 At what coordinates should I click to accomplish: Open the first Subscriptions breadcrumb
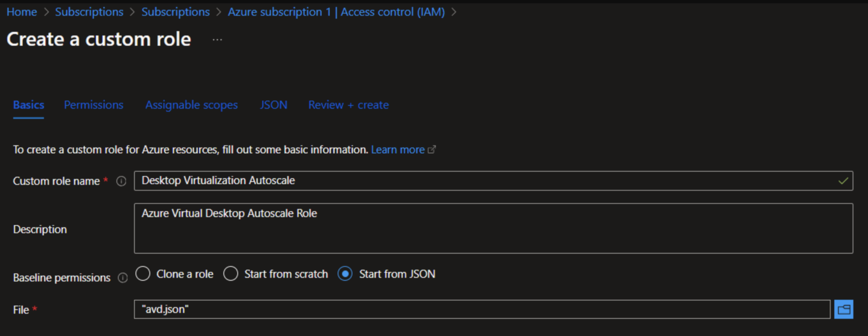click(89, 12)
